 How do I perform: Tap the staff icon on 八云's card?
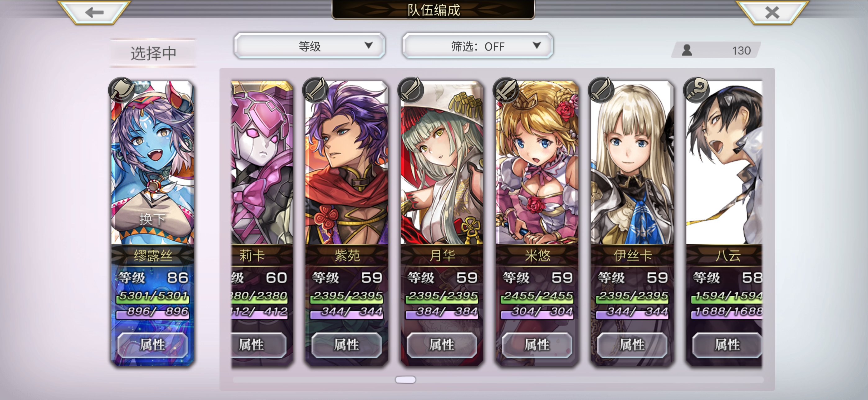[x=697, y=90]
